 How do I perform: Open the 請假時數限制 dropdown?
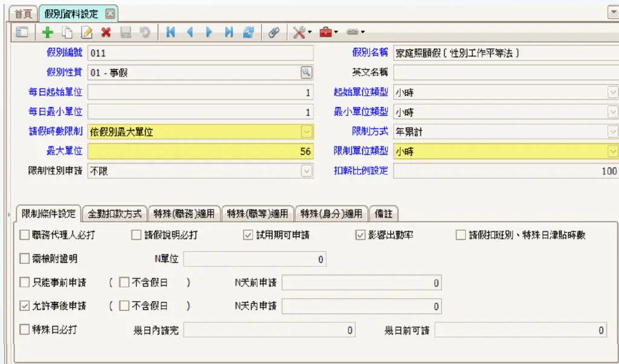tap(306, 132)
